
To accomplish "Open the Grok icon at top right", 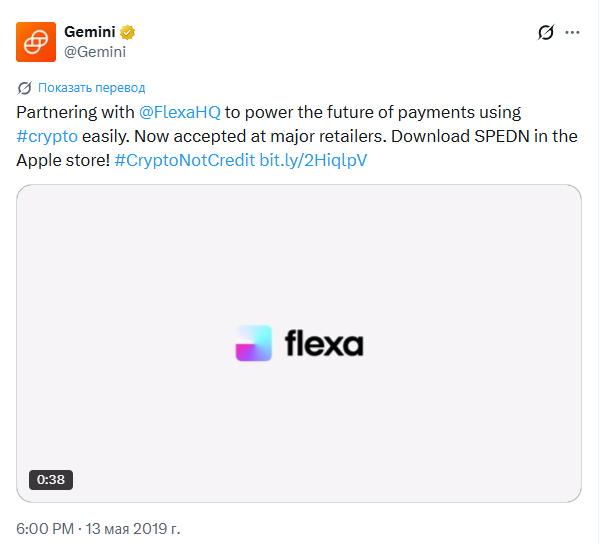I will (546, 32).
